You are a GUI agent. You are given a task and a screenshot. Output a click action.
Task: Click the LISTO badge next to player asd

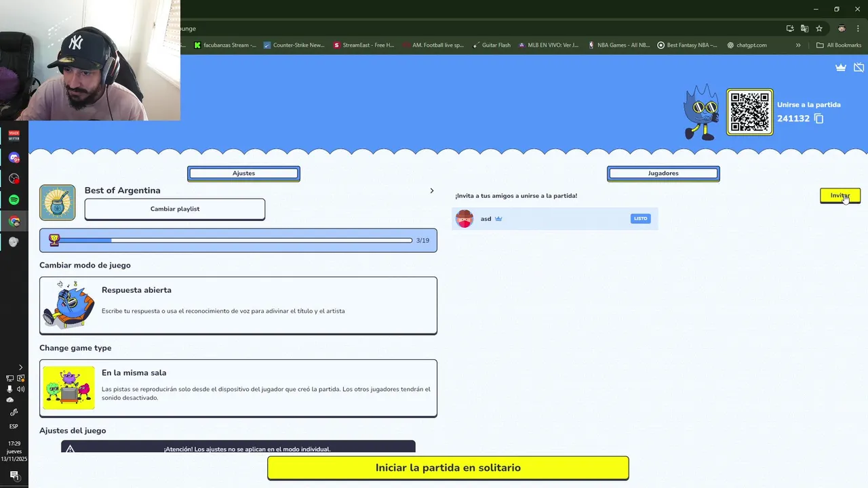point(640,218)
